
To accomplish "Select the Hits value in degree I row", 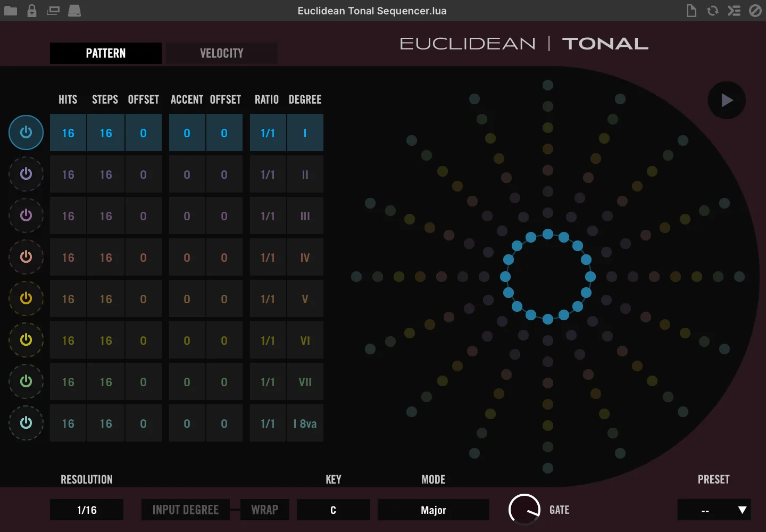I will pyautogui.click(x=68, y=132).
